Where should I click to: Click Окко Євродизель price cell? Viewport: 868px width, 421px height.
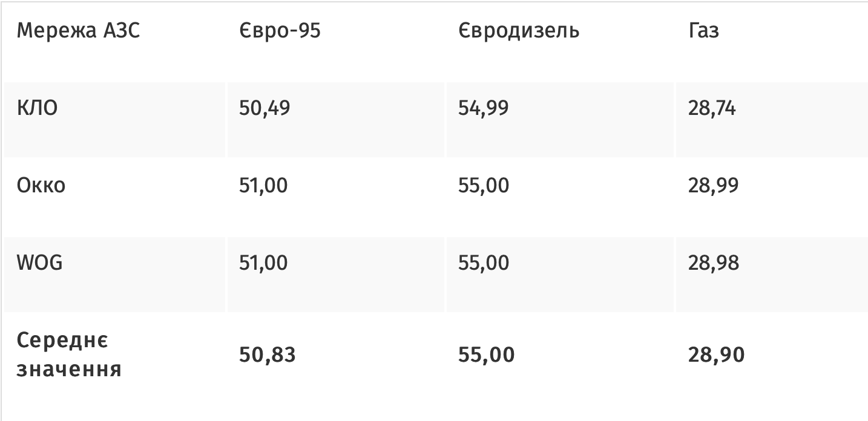[484, 186]
